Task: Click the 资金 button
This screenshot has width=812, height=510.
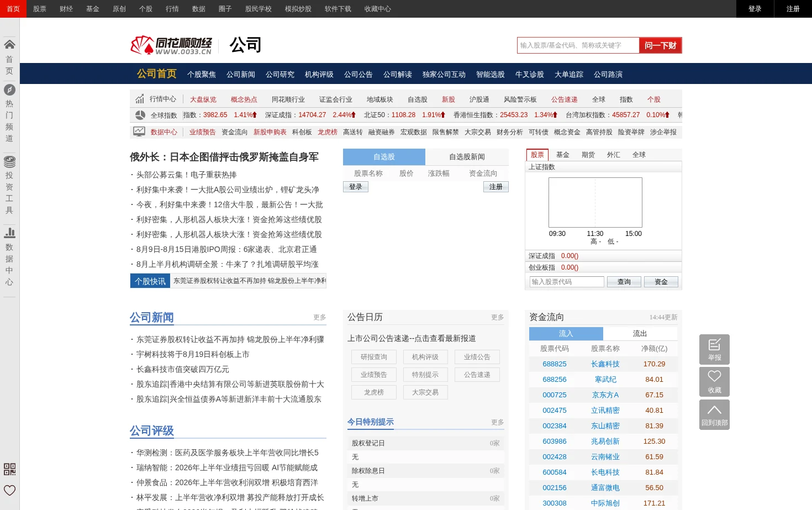Action: (x=661, y=282)
